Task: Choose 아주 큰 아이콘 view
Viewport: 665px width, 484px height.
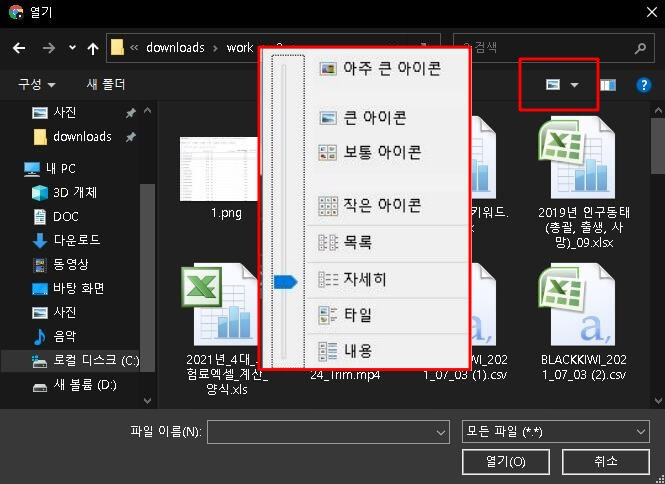Action: 380,69
